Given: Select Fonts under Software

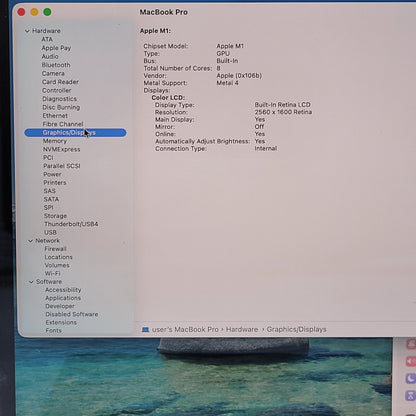Looking at the screenshot, I should (x=54, y=330).
